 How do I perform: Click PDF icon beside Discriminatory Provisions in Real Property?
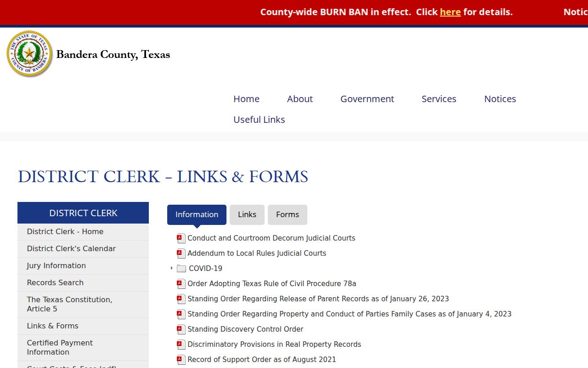tap(181, 345)
